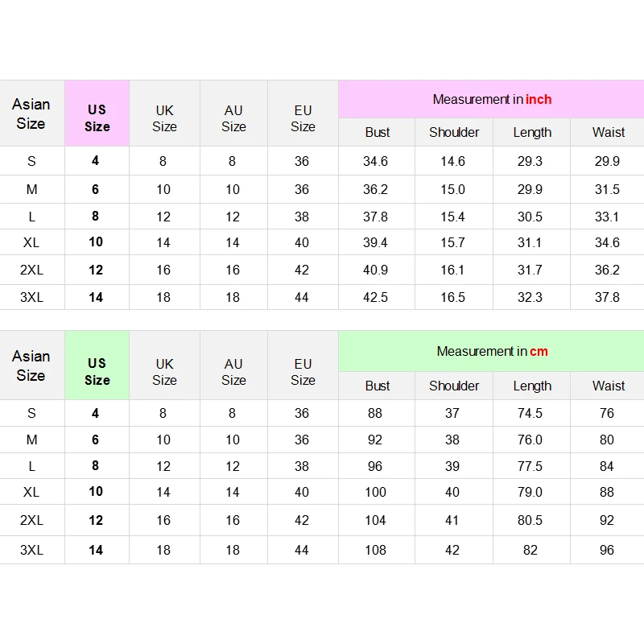The height and width of the screenshot is (644, 644).
Task: Click the 79.0 length measurement cell
Action: (x=530, y=492)
